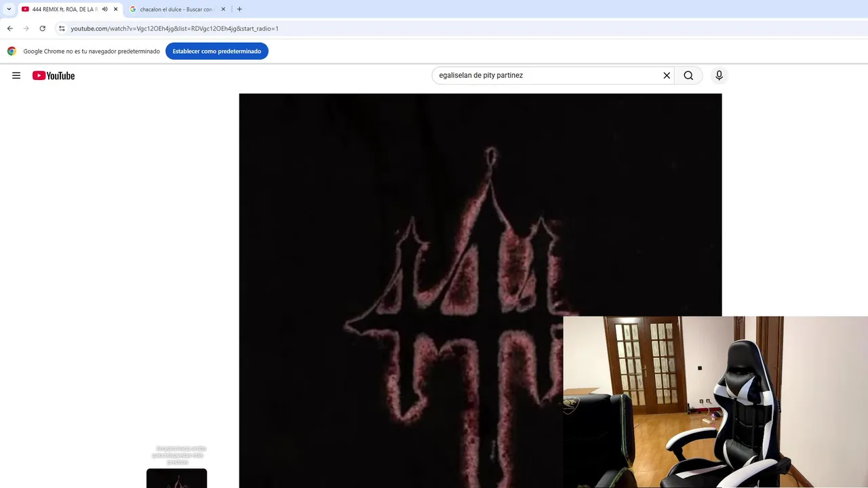
Task: Open the tab search dropdown arrow
Action: (9, 9)
